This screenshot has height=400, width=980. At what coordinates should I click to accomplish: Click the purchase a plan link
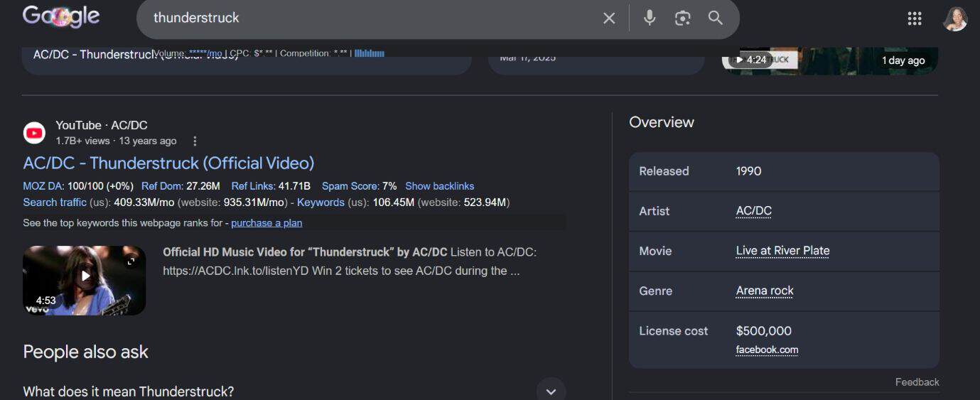[266, 223]
